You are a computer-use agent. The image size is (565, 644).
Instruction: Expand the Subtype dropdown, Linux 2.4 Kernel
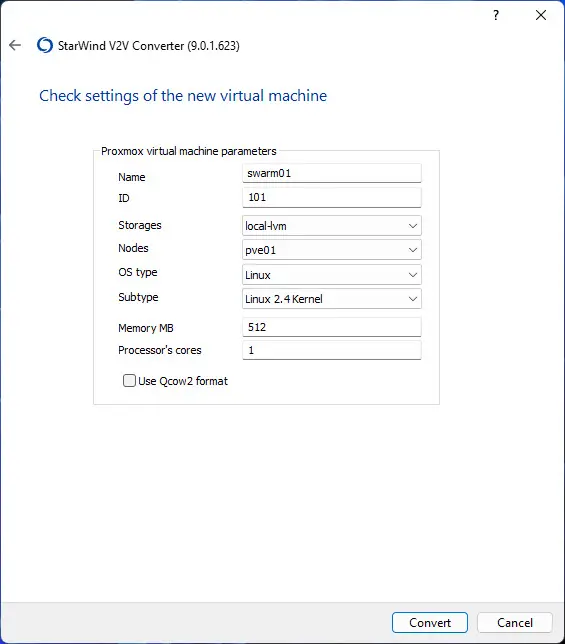click(x=332, y=299)
